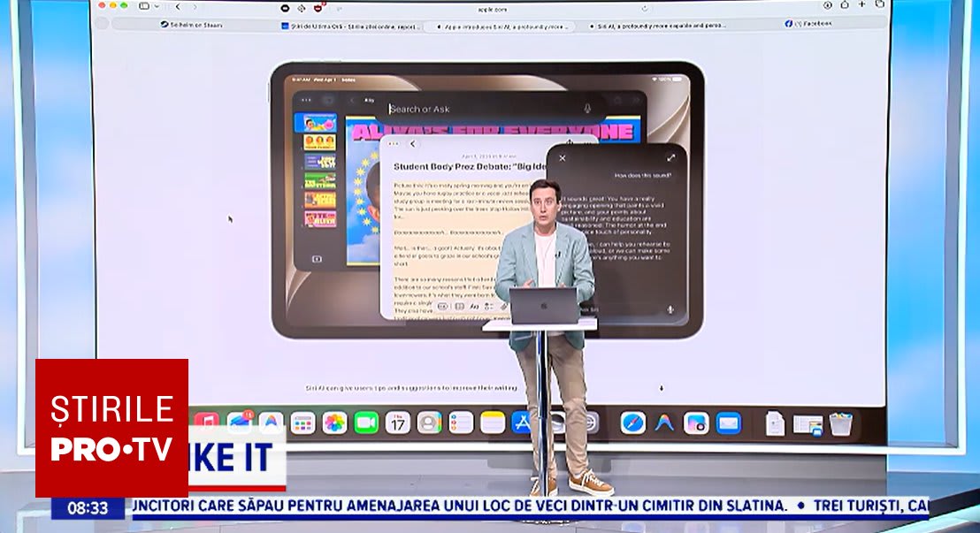
Task: Click the table icon in Notes toolbar
Action: click(459, 306)
